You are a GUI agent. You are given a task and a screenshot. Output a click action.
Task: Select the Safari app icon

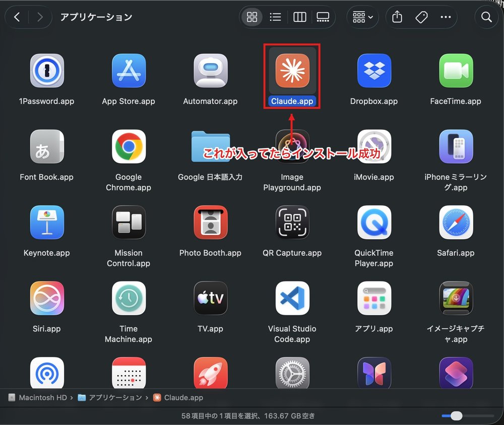coord(456,222)
